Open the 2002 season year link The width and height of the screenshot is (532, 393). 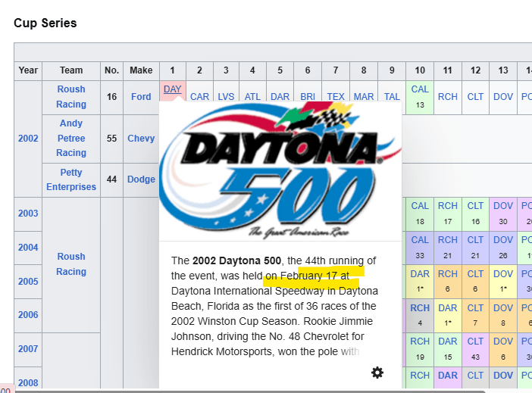28,139
